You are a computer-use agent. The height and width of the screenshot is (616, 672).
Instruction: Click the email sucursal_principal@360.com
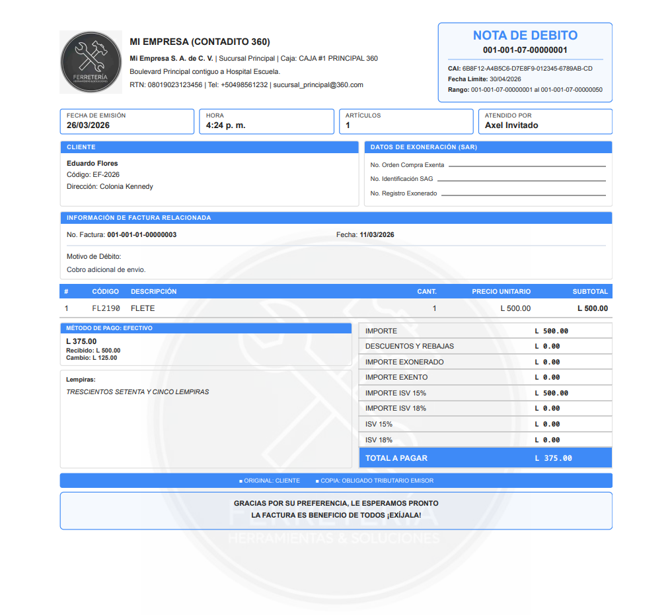click(318, 85)
